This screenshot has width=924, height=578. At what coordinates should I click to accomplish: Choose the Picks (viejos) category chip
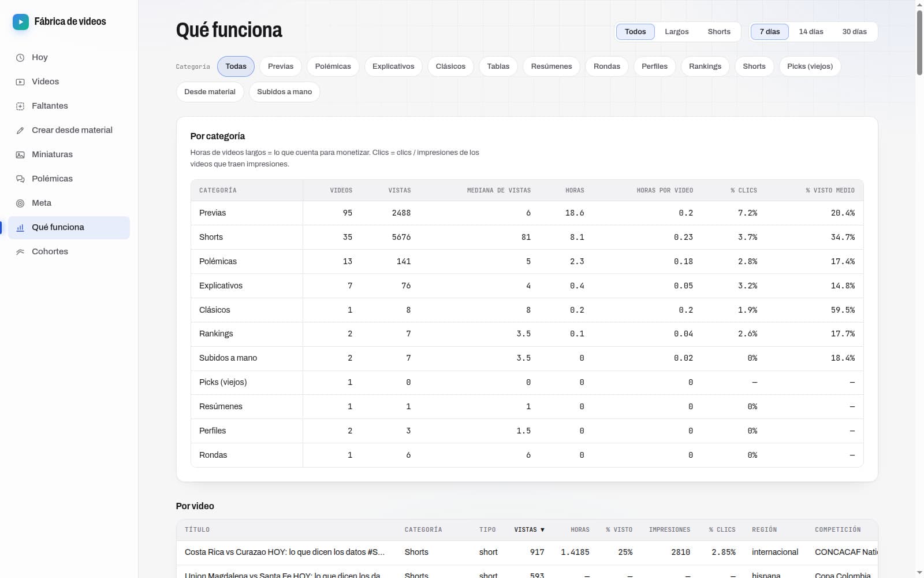(x=810, y=66)
